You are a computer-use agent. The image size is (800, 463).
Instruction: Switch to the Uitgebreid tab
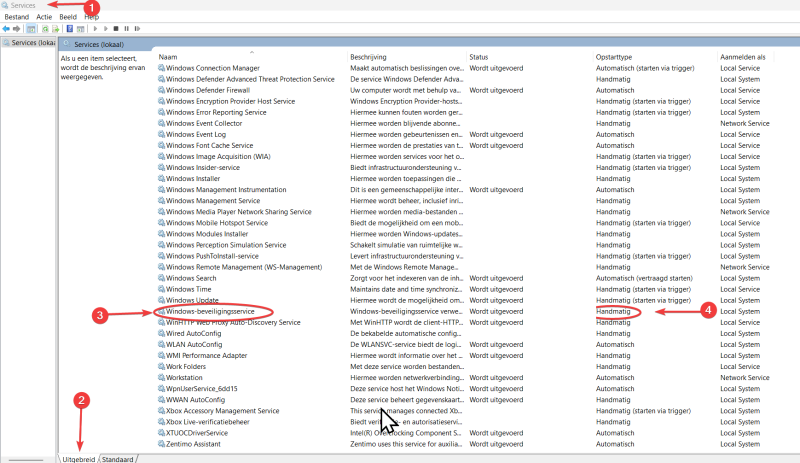[78, 458]
